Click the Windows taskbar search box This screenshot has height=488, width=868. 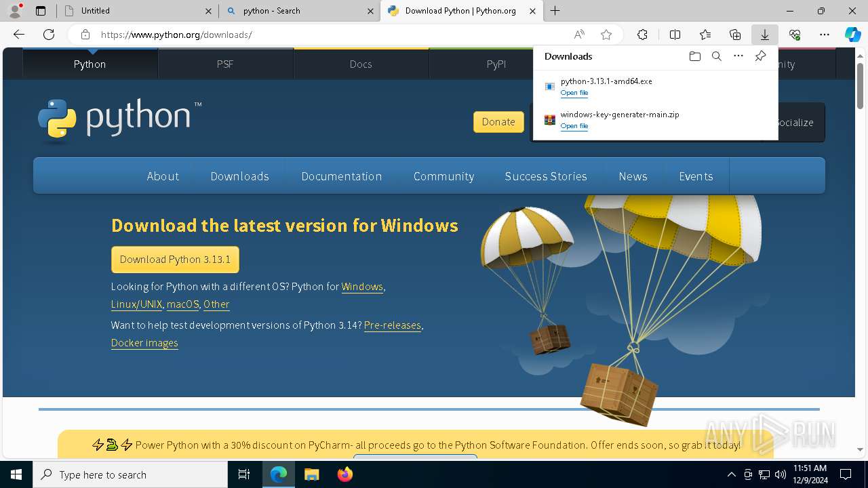tap(130, 474)
